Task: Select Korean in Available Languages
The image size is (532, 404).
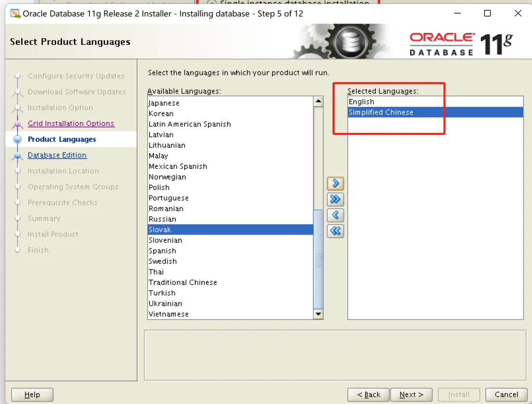Action: [231, 114]
